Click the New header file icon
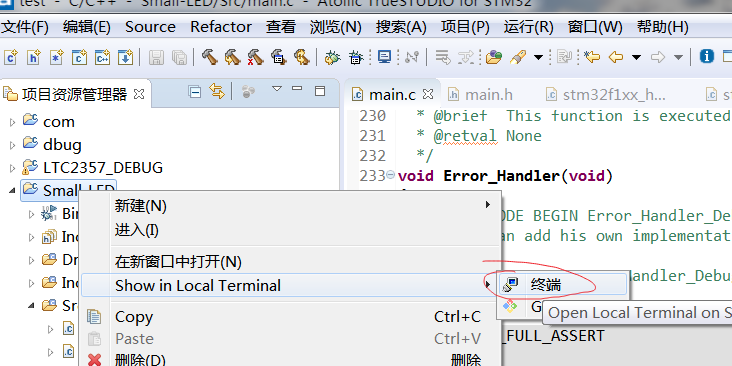Screen dimensions: 732x366 pos(34,57)
